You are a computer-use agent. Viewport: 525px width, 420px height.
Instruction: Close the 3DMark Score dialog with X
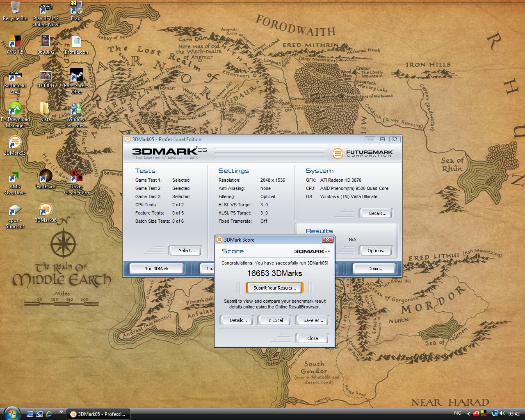tap(327, 240)
